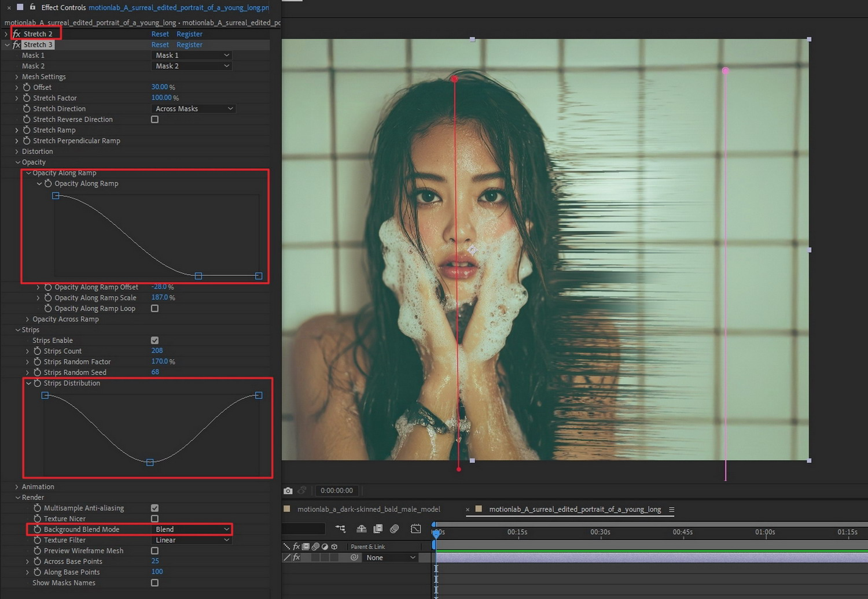Click Register for Stretch 2
The height and width of the screenshot is (599, 868).
pos(189,34)
